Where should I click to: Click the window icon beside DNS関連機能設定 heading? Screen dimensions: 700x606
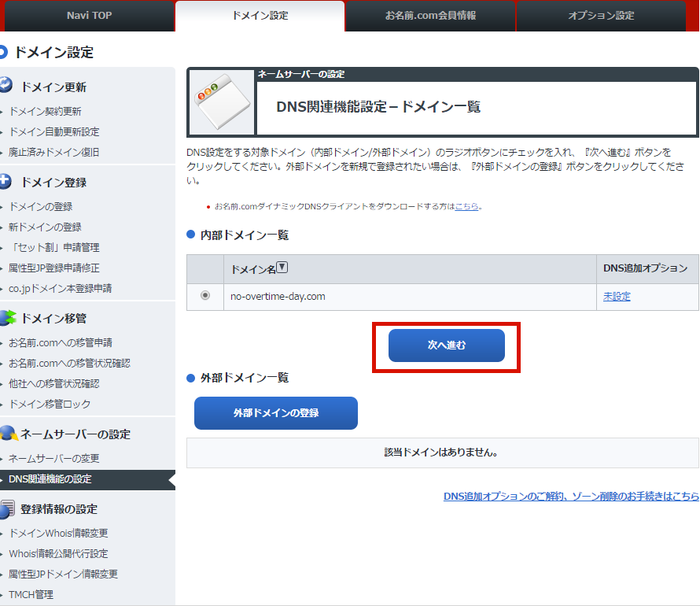(222, 102)
